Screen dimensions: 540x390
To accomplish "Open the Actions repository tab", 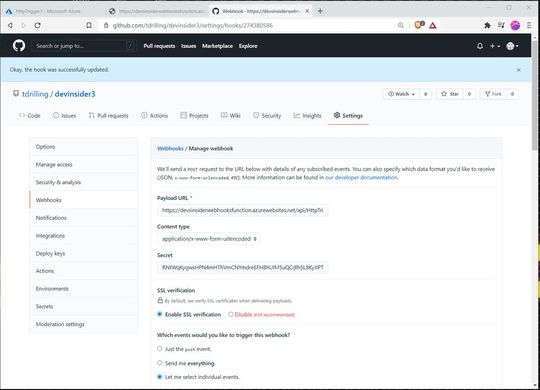I will coord(155,115).
